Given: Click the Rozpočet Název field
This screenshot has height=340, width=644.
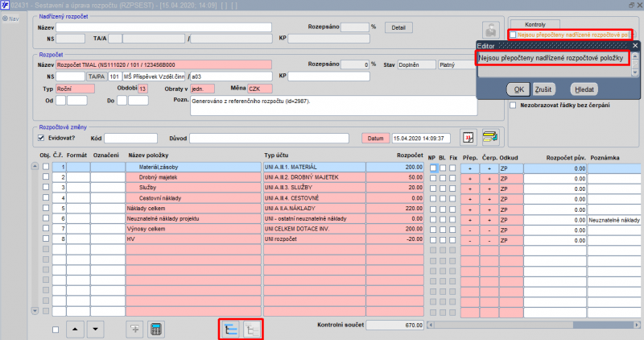Looking at the screenshot, I should click(164, 65).
